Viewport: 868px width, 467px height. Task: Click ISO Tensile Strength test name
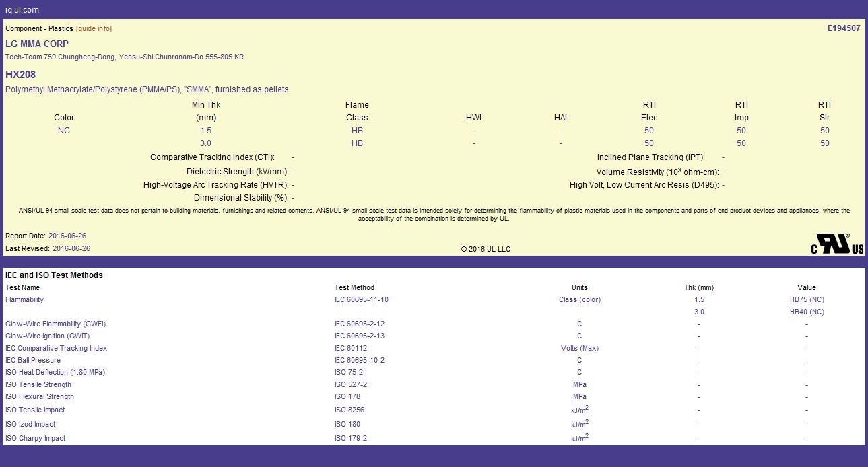[x=38, y=384]
